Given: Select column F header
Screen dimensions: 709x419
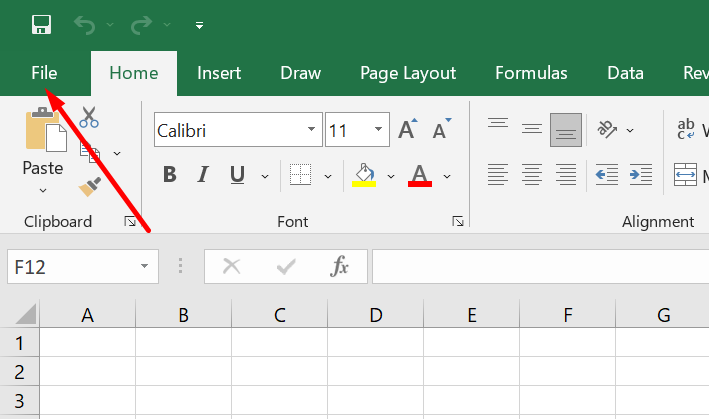Looking at the screenshot, I should point(568,315).
